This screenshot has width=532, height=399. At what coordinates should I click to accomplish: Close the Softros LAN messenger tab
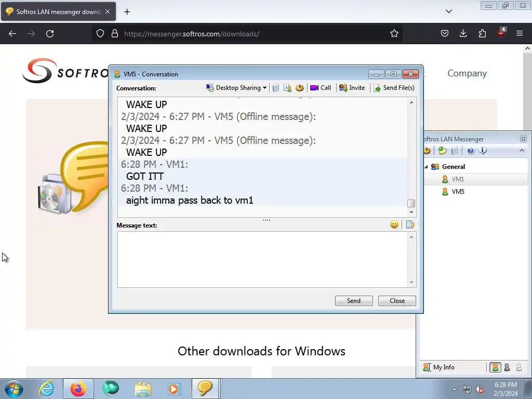click(x=108, y=11)
